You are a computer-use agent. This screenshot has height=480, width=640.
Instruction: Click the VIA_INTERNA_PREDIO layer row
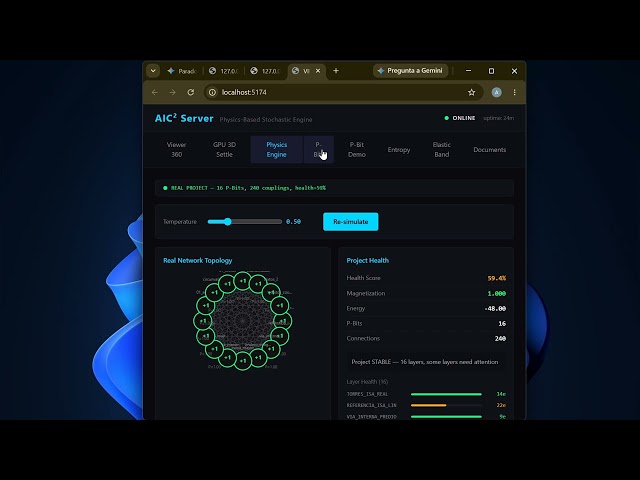[x=426, y=417]
